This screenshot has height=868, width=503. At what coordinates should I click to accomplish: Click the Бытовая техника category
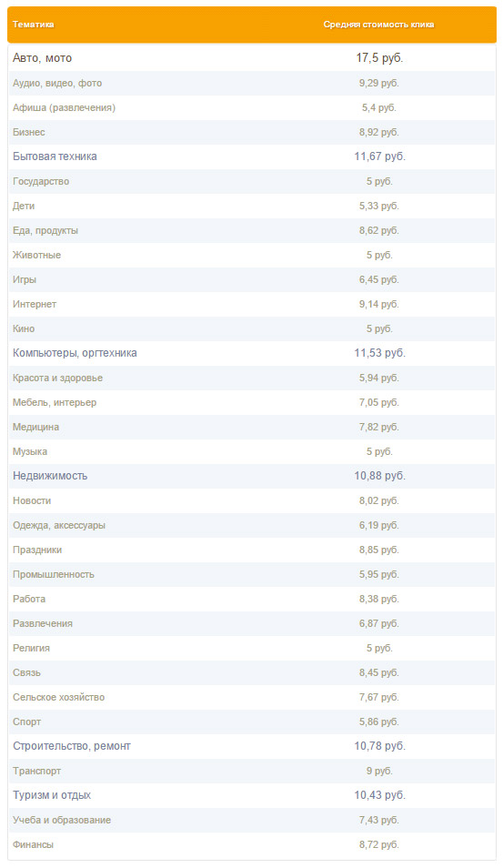55,156
